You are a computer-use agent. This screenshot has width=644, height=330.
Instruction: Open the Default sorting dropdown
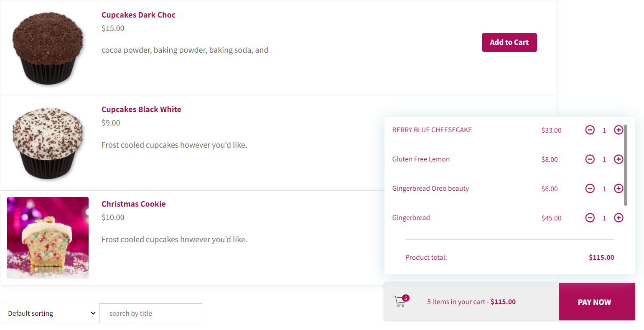pyautogui.click(x=49, y=313)
